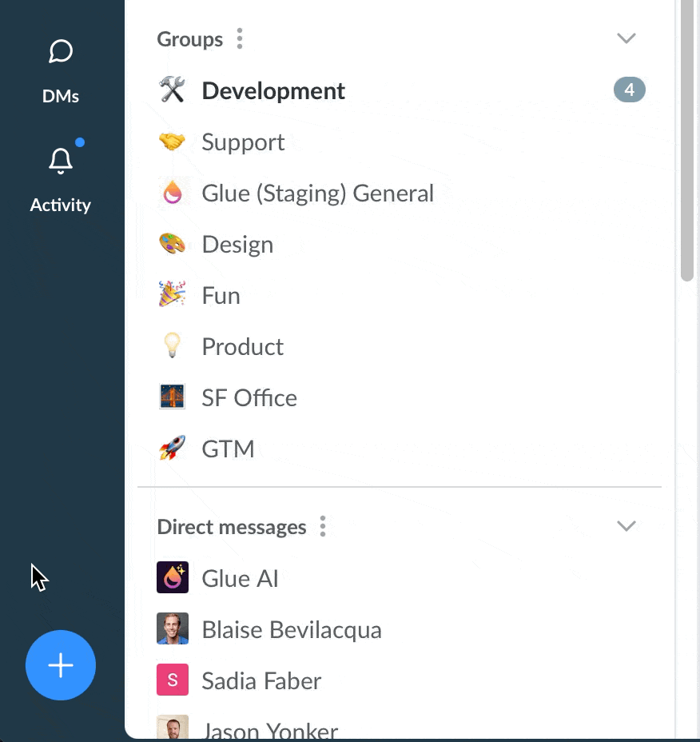Click Sadia Faber's pink S avatar
Image resolution: width=700 pixels, height=742 pixels.
pos(173,680)
